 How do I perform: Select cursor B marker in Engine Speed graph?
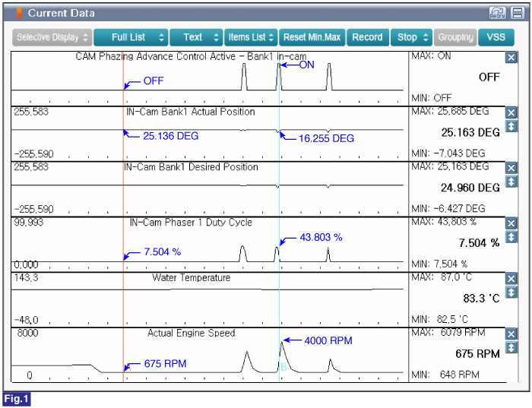283,367
